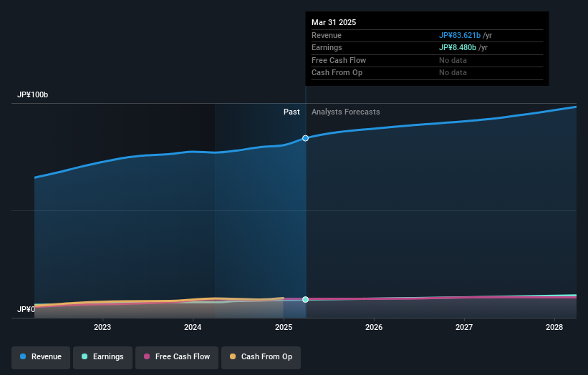Click the Past section label

[x=291, y=112]
